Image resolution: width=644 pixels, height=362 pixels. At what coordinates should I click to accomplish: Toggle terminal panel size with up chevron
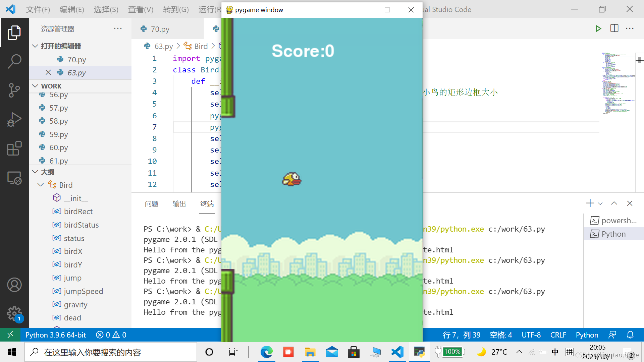(x=614, y=203)
